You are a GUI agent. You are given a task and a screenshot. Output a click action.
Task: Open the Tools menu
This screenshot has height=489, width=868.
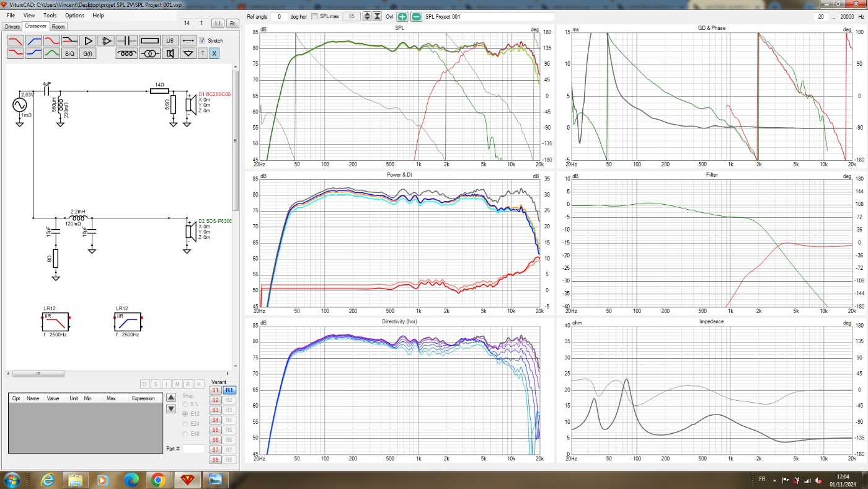tap(50, 16)
